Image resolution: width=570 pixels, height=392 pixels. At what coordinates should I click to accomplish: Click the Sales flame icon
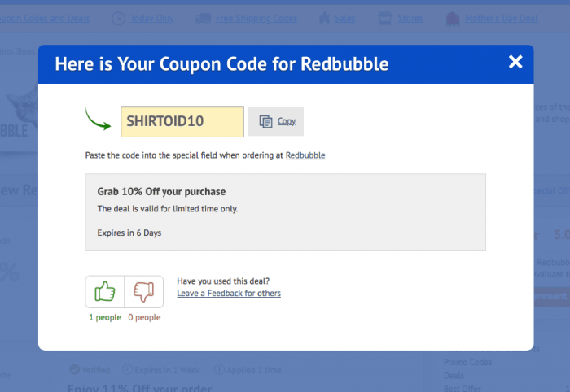(x=324, y=18)
